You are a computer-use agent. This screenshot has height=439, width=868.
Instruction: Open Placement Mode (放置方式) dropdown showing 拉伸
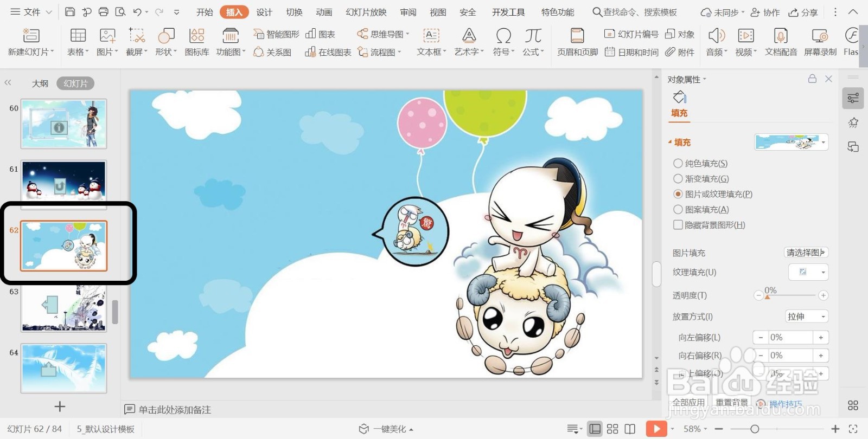click(806, 317)
